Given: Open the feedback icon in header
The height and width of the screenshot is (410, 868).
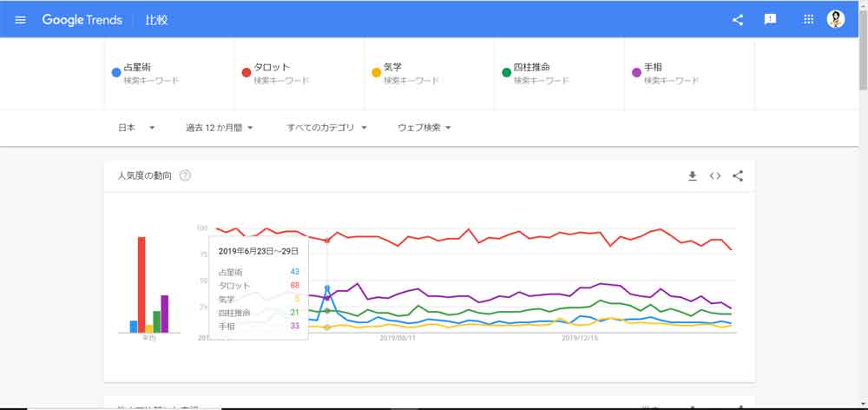Looking at the screenshot, I should [x=770, y=20].
